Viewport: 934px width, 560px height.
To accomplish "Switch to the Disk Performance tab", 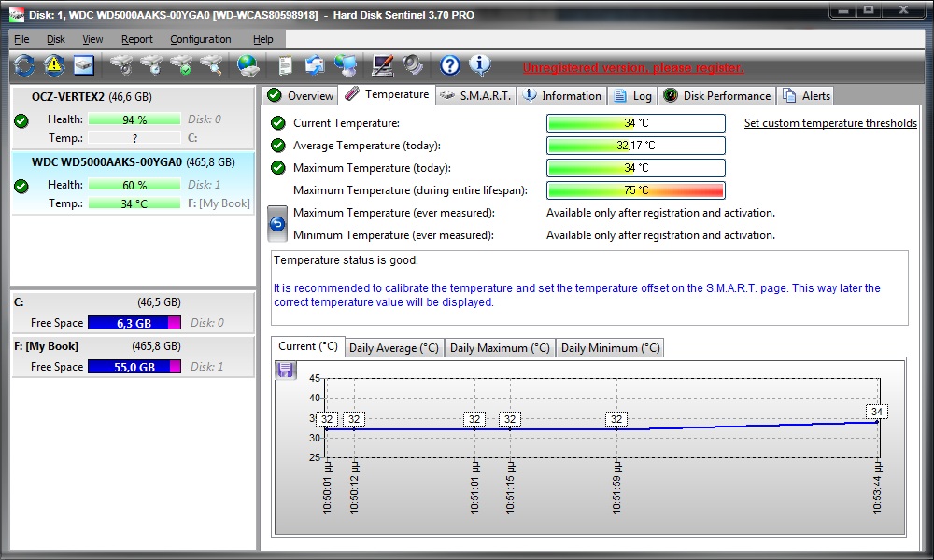I will click(717, 96).
